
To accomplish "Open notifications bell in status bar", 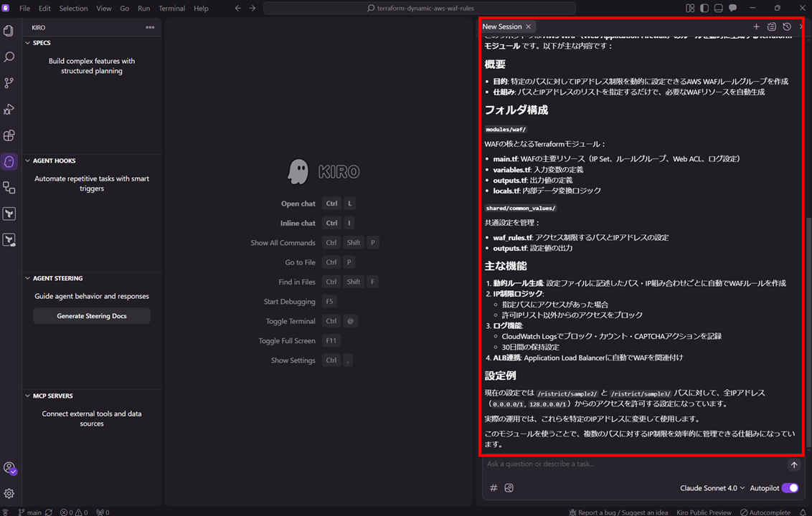I will coord(803,512).
